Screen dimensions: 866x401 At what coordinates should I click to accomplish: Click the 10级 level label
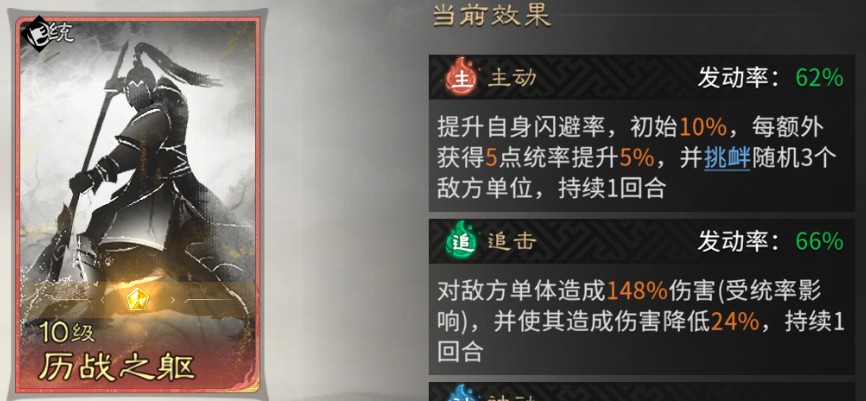click(x=67, y=332)
